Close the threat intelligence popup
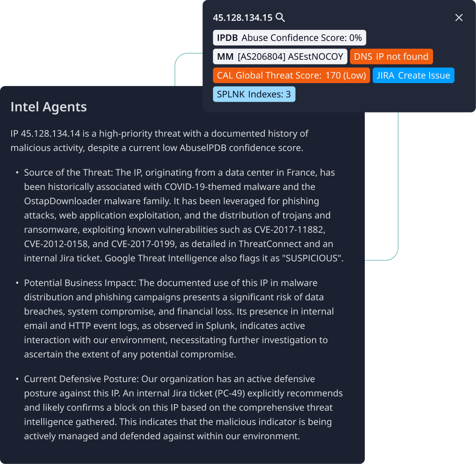476x464 pixels. pyautogui.click(x=459, y=18)
